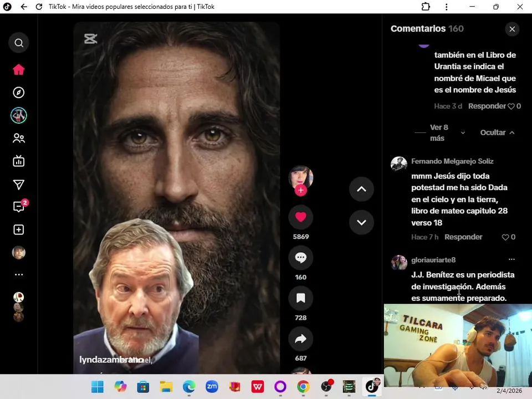
Task: Open the app three-dot menu
Action: point(447,7)
